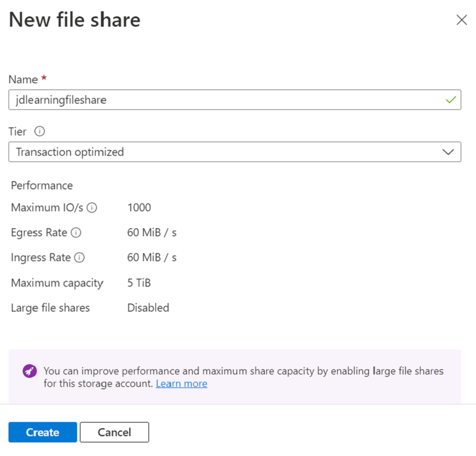Click the Performance section heading

click(x=42, y=185)
